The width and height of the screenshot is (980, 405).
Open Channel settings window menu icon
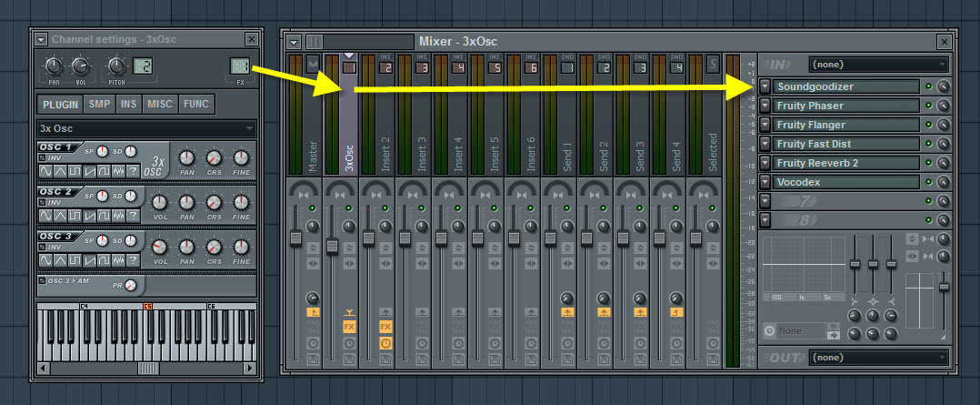click(41, 39)
